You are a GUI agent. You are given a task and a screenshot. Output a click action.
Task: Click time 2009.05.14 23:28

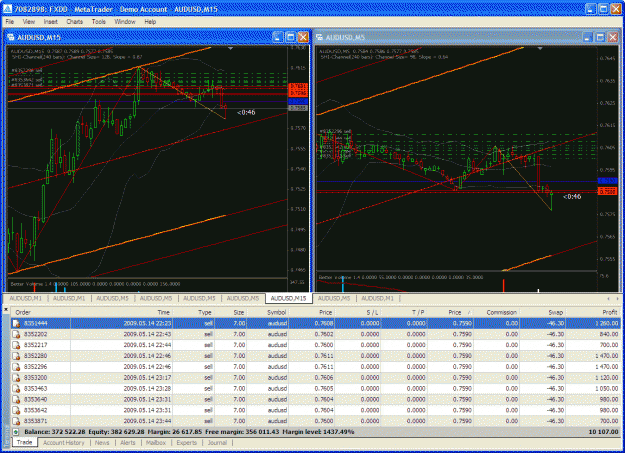click(x=147, y=388)
